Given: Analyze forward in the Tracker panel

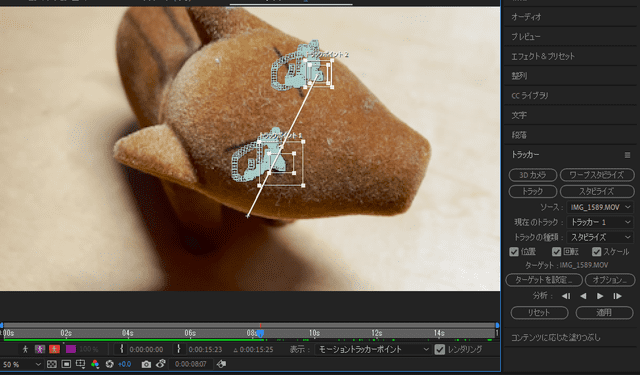Looking at the screenshot, I should coord(600,296).
